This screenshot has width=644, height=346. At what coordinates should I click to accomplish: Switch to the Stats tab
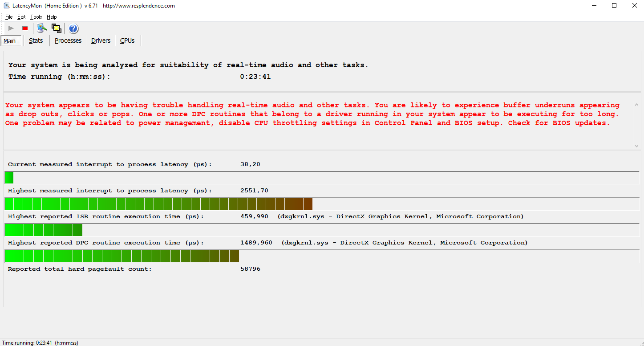pyautogui.click(x=36, y=41)
